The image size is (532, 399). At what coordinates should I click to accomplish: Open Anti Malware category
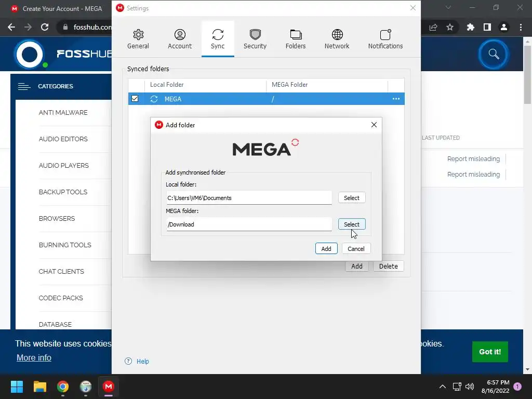(x=63, y=113)
